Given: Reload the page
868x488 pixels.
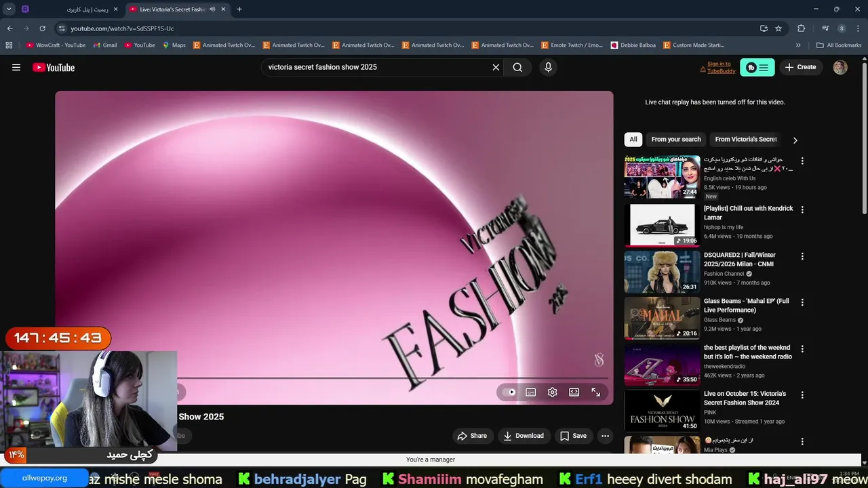Looking at the screenshot, I should pyautogui.click(x=42, y=28).
